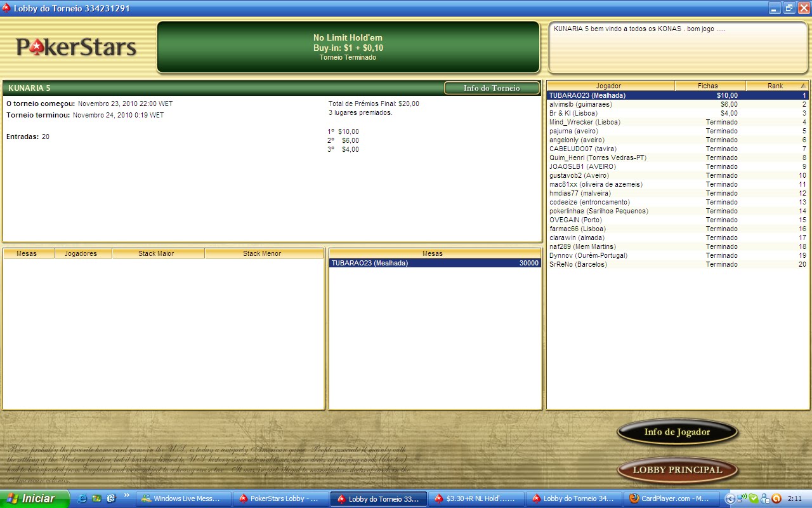This screenshot has width=812, height=508.
Task: Select player hmdias77 (malveira)
Action: [678, 193]
